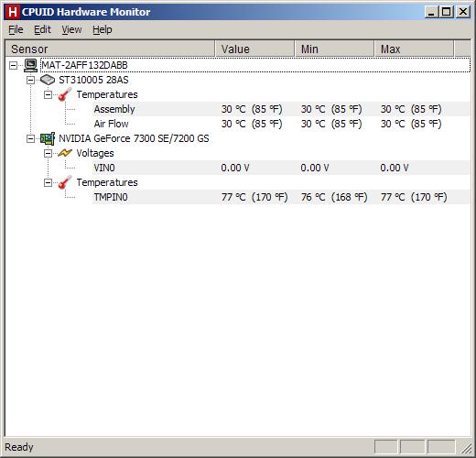The height and width of the screenshot is (458, 476).
Task: Click the Ready status bar text
Action: tap(19, 447)
